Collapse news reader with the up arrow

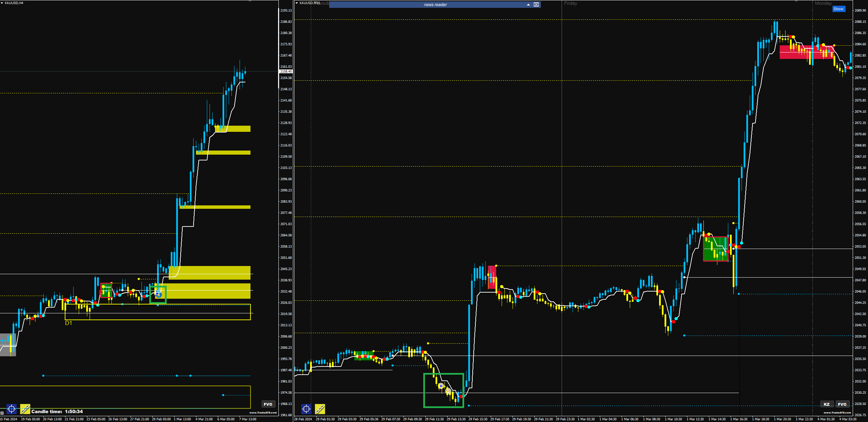pos(528,4)
